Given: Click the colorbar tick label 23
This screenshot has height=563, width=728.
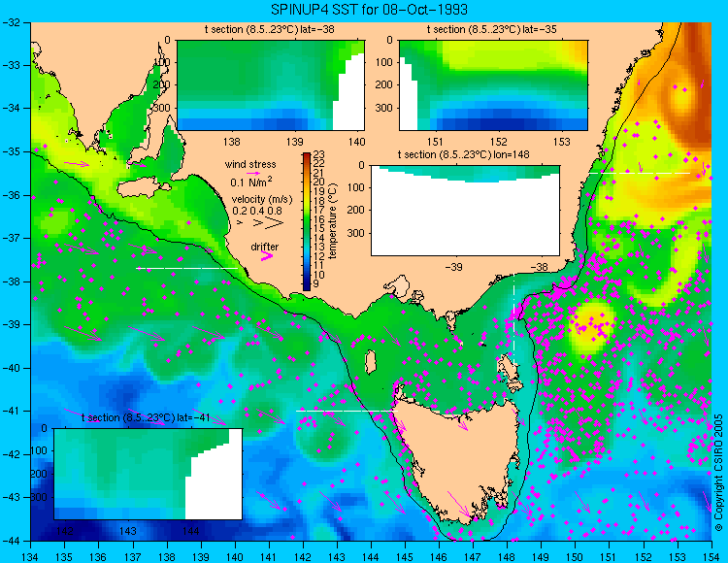Looking at the screenshot, I should coord(319,154).
